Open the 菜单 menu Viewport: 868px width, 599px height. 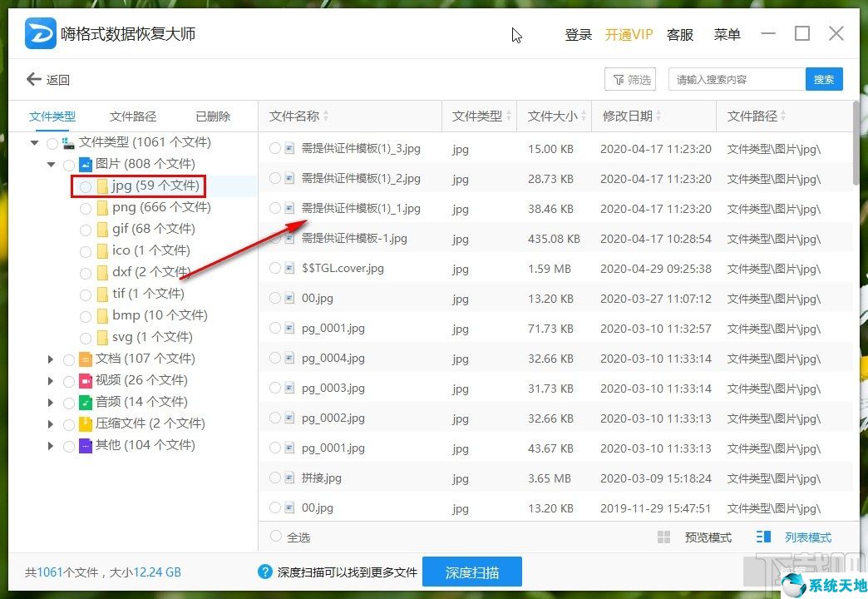click(727, 34)
